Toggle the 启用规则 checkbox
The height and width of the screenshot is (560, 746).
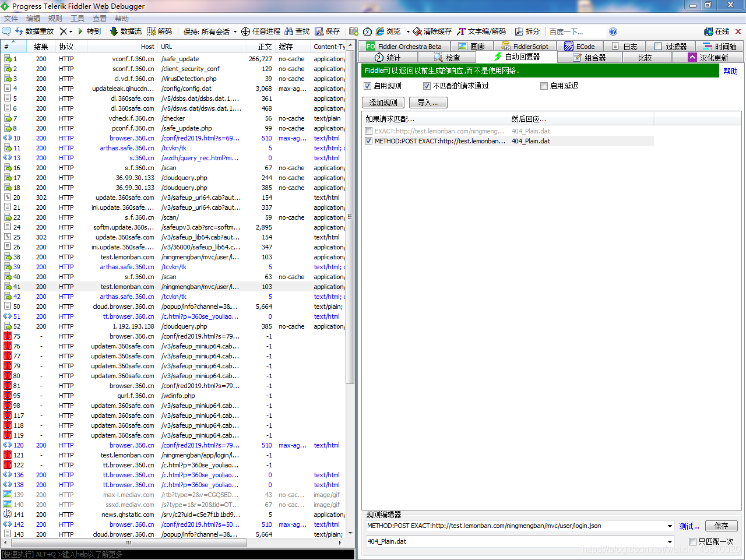coord(367,86)
